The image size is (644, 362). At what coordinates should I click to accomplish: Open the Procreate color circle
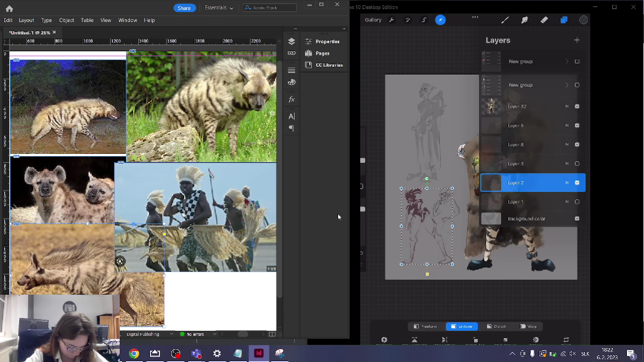[583, 20]
